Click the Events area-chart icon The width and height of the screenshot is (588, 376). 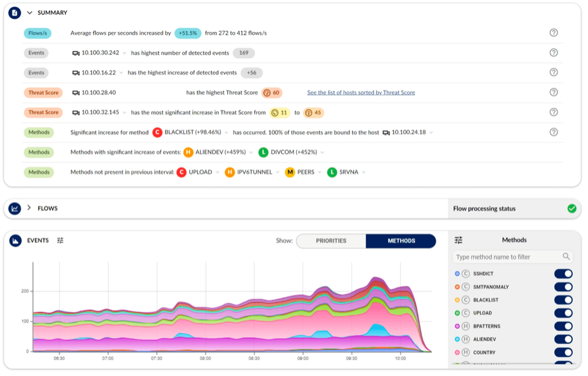tap(15, 241)
